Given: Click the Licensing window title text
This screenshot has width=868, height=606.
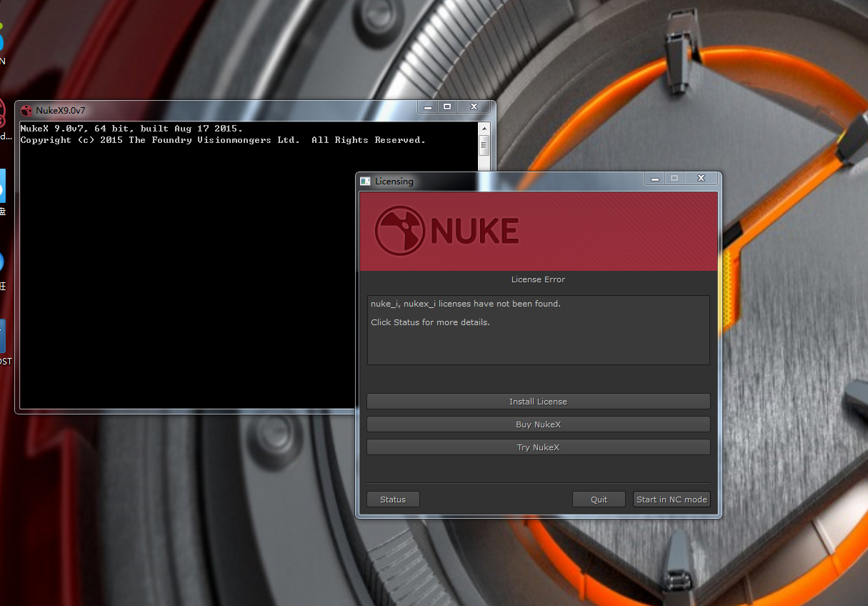Looking at the screenshot, I should point(394,182).
